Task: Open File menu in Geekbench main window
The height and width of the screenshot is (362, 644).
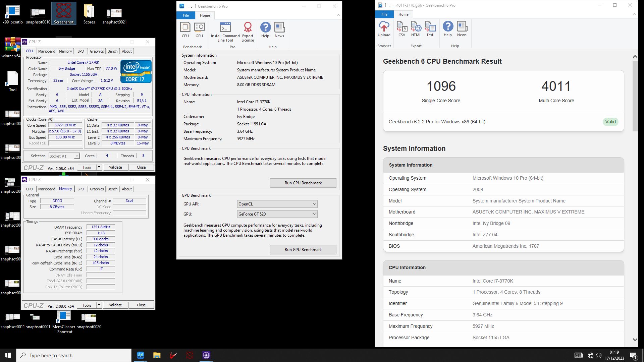Action: (x=186, y=15)
